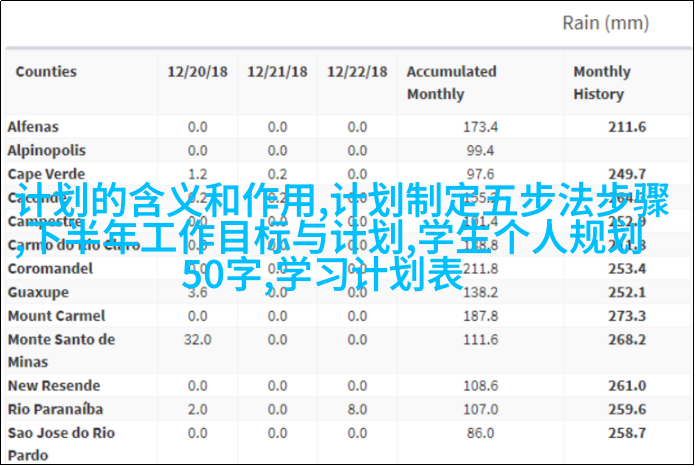Select the Mount Carmel row
This screenshot has width=695, height=466.
(x=50, y=316)
